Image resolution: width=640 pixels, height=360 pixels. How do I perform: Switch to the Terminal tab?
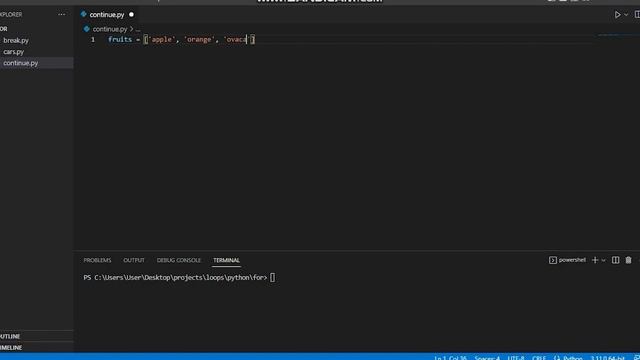click(x=227, y=260)
